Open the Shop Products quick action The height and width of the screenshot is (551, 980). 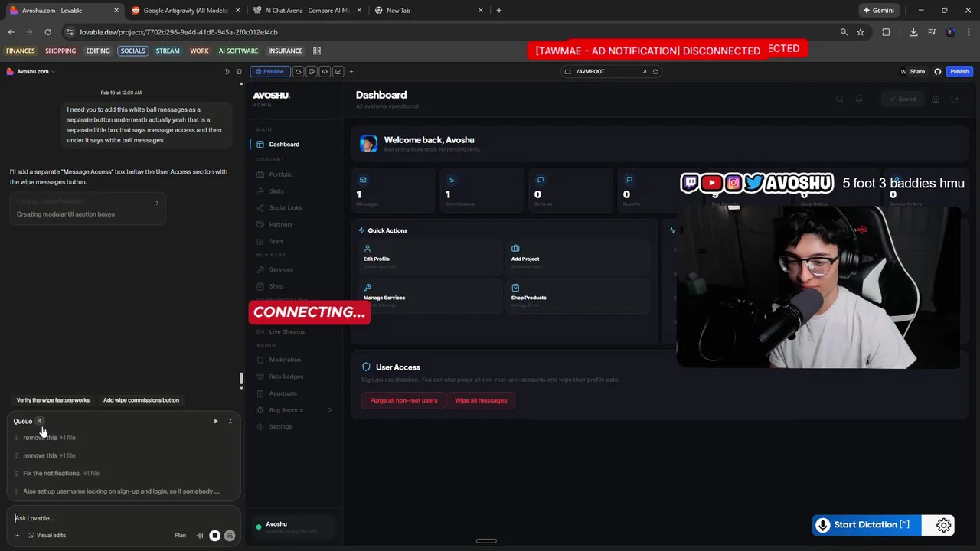click(x=579, y=297)
